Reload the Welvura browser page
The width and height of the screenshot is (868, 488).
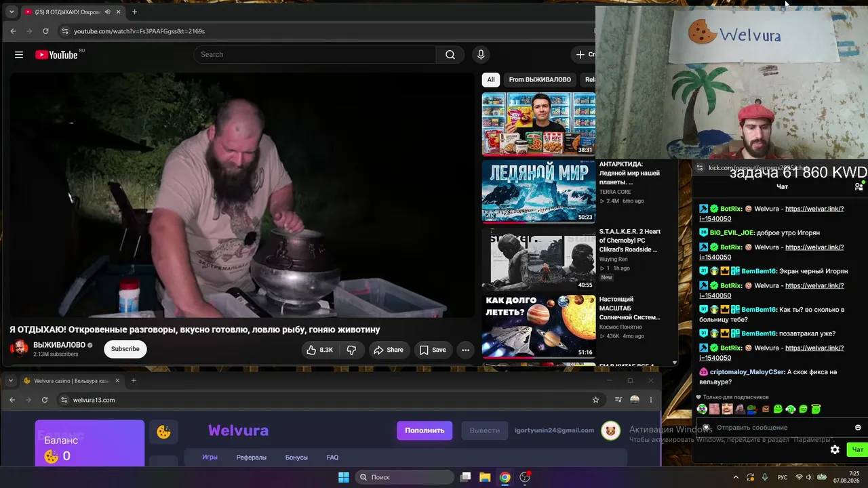pos(45,400)
